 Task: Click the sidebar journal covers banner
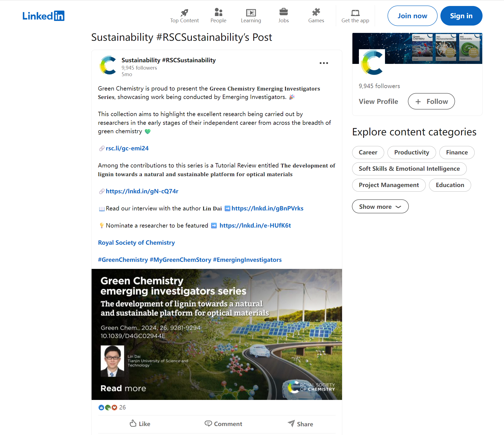pyautogui.click(x=417, y=48)
